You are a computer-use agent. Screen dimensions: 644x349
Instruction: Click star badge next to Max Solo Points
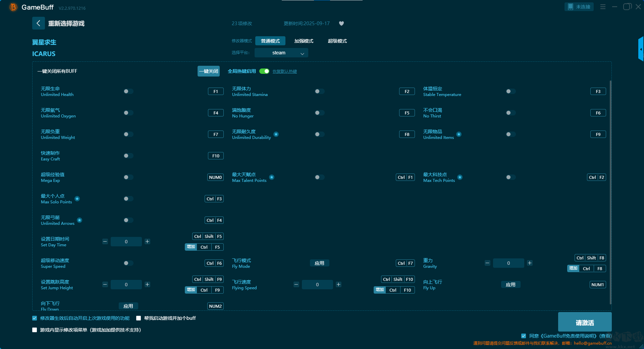pos(77,199)
